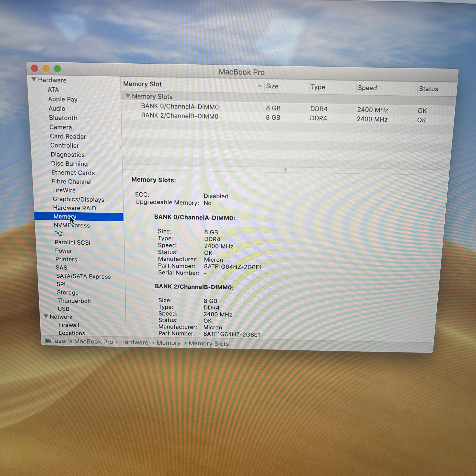This screenshot has height=476, width=476.
Task: Select USB in the sidebar
Action: 63,309
